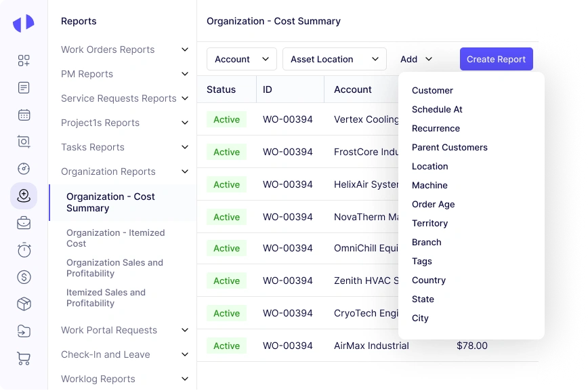
Task: Select the calendar icon in the left sidebar
Action: tap(24, 114)
